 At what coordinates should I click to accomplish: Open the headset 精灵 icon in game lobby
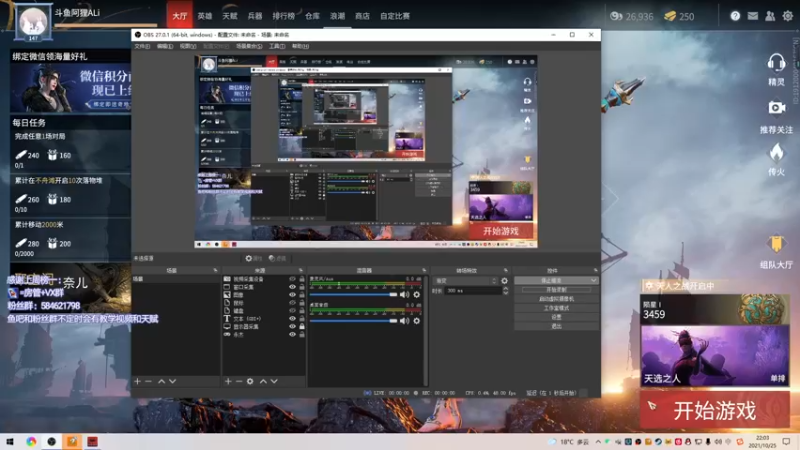[776, 64]
